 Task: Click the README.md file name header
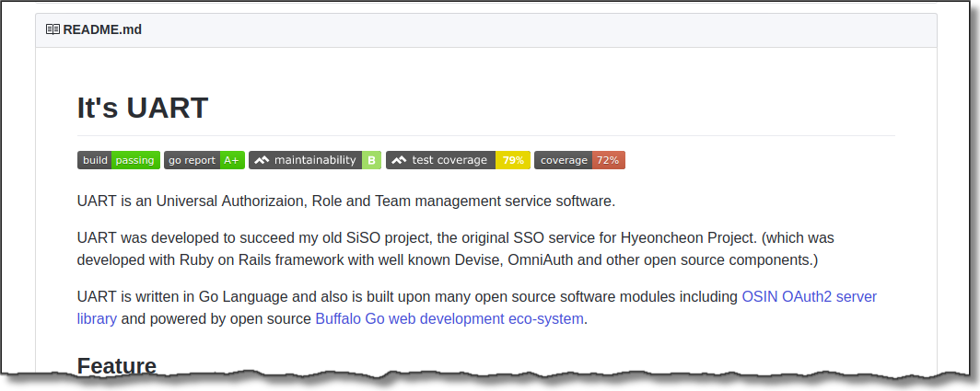(x=102, y=29)
